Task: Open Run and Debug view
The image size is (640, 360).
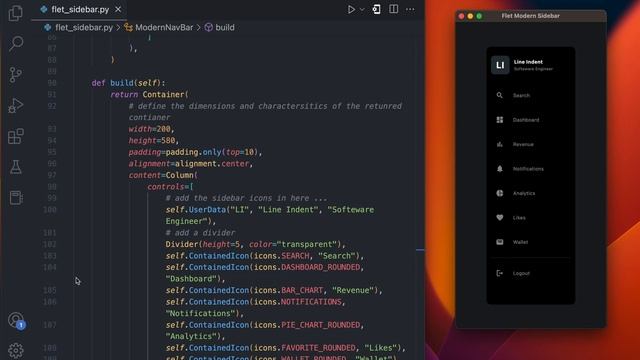Action: point(16,105)
